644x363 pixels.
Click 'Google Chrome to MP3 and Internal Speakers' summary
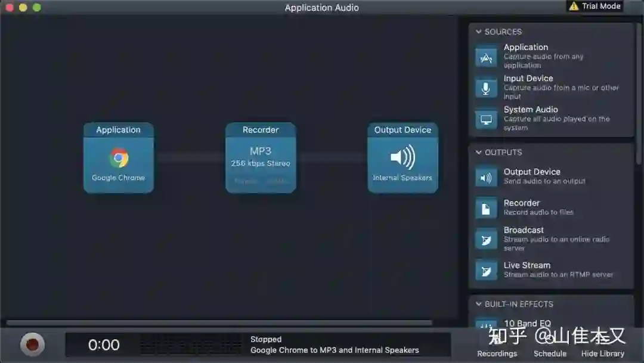335,350
